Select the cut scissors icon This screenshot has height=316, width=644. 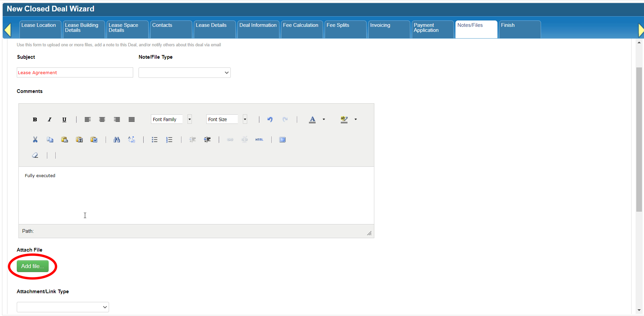35,140
